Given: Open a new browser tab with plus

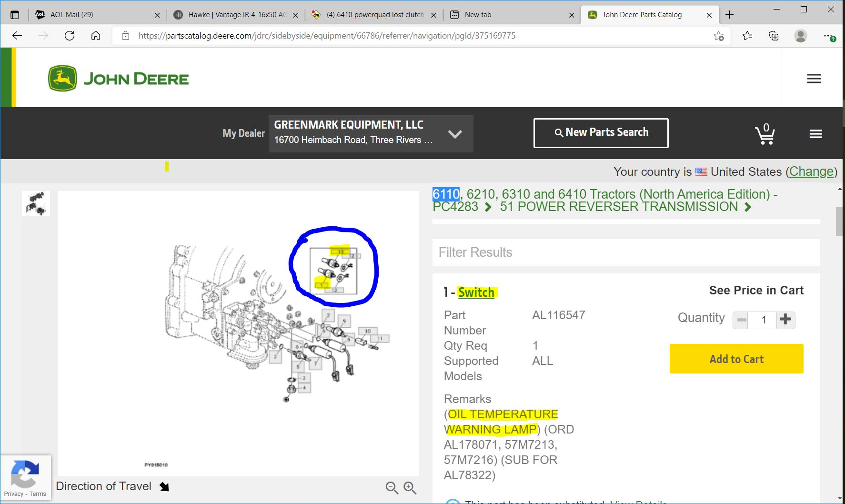Looking at the screenshot, I should pyautogui.click(x=729, y=15).
